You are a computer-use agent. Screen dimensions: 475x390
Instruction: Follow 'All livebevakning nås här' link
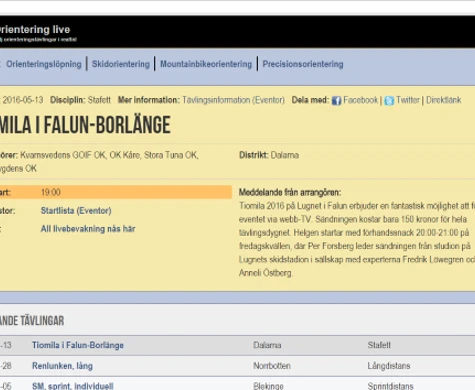[x=88, y=229]
